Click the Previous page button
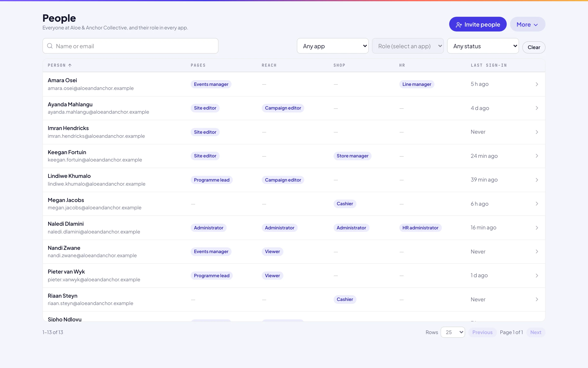This screenshot has height=368, width=588. tap(482, 332)
